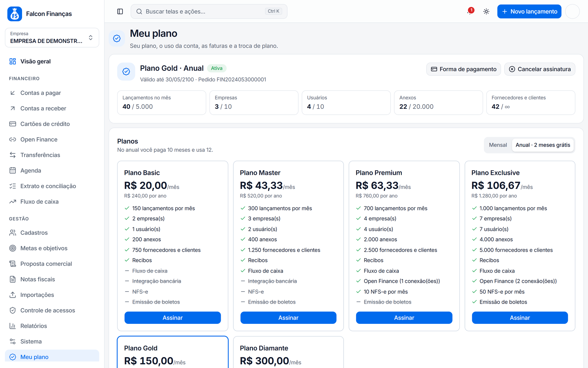Click the Sistema sliders icon
The width and height of the screenshot is (588, 368).
(13, 341)
